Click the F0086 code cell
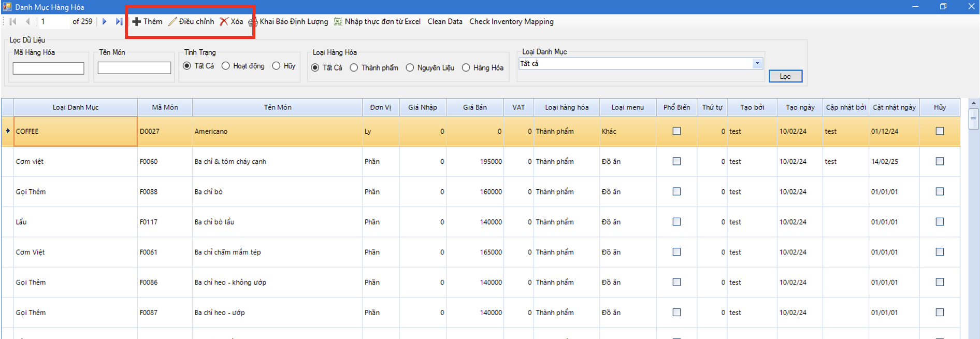The image size is (980, 339). point(165,282)
